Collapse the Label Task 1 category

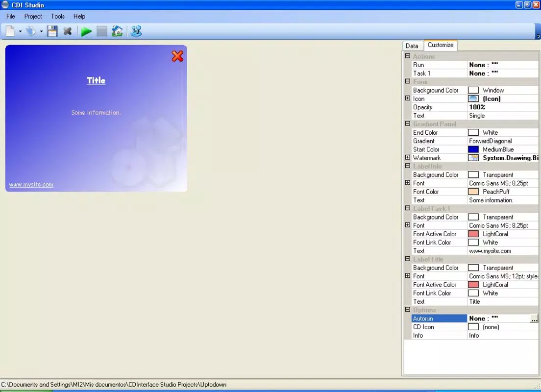click(408, 208)
